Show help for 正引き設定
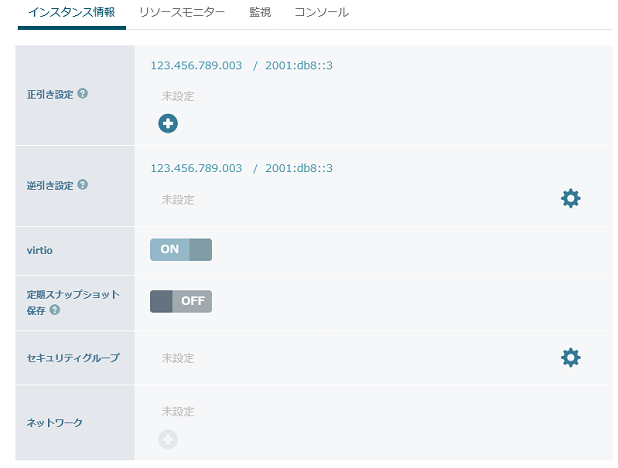Image resolution: width=618 pixels, height=468 pixels. tap(82, 93)
